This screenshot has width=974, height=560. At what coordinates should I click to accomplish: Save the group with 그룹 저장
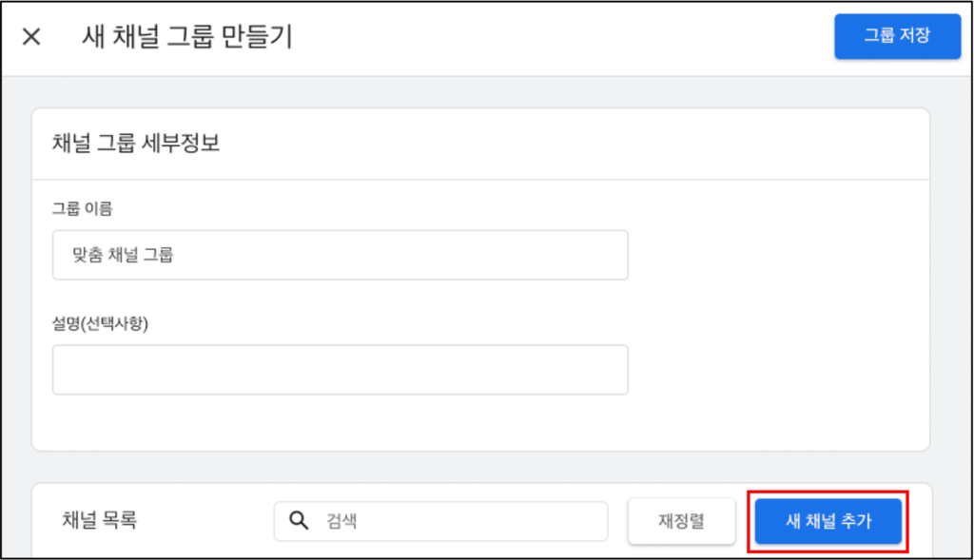click(x=897, y=36)
